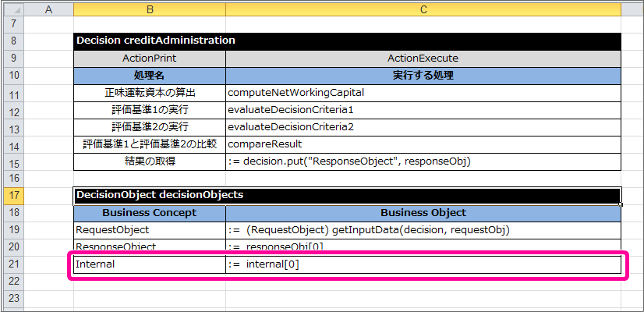Select the Business Object header cell
Viewport: 644px width, 312px height.
tap(423, 213)
